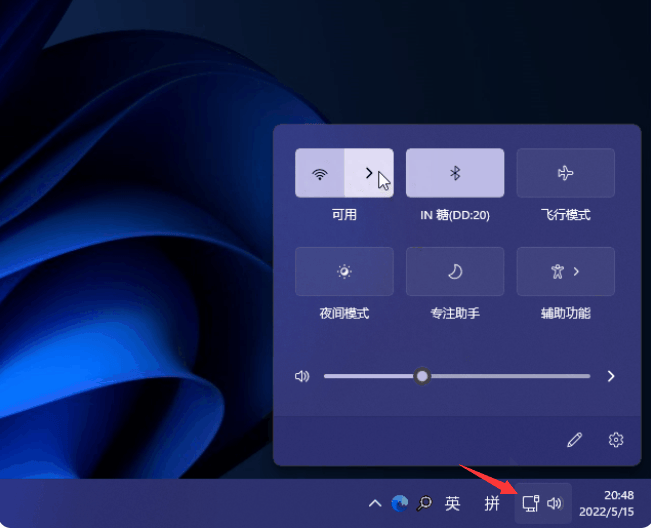Screen dimensions: 651x528
Task: Click the pencil icon to edit quick settings
Action: pos(574,439)
